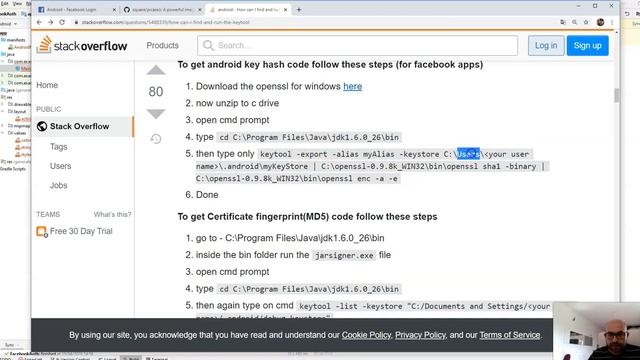The image size is (640, 360).
Task: Click the Sign up button
Action: (587, 45)
